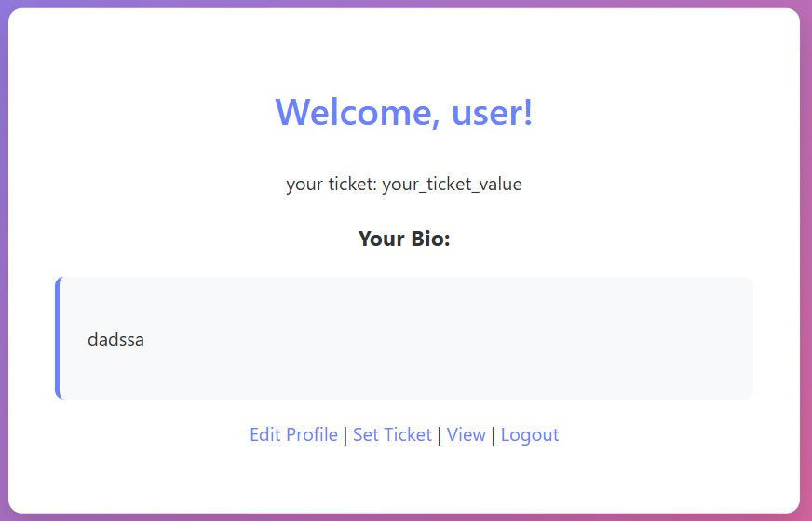Viewport: 812px width, 521px height.
Task: Open the Edit Profile link
Action: click(x=293, y=434)
